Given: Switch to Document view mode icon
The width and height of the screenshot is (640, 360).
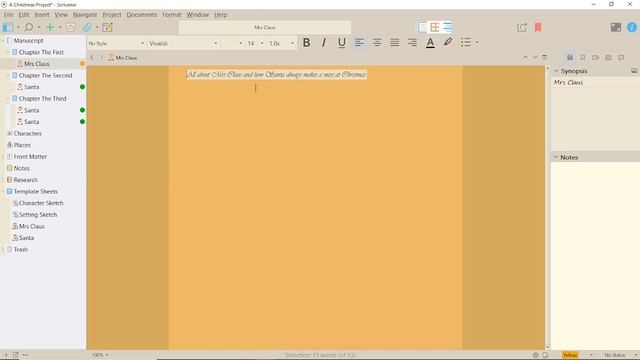Looking at the screenshot, I should tap(422, 27).
